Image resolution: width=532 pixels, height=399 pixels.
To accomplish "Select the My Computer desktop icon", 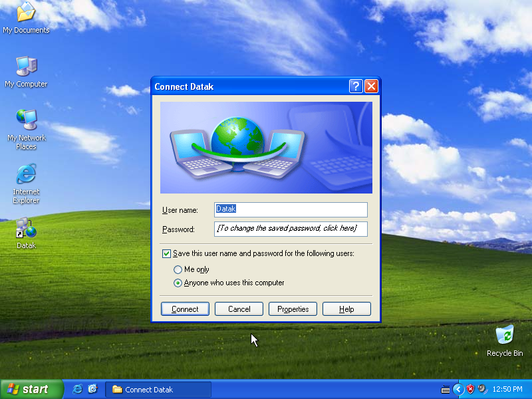I will point(26,72).
